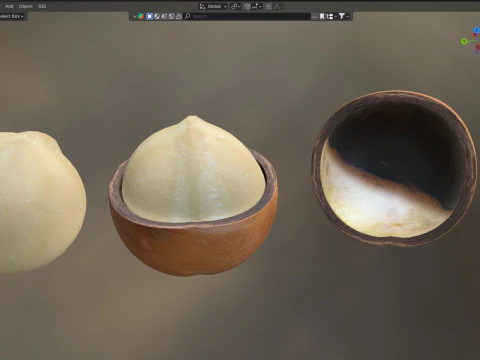
Task: Click the funnel filter icon
Action: (x=342, y=16)
